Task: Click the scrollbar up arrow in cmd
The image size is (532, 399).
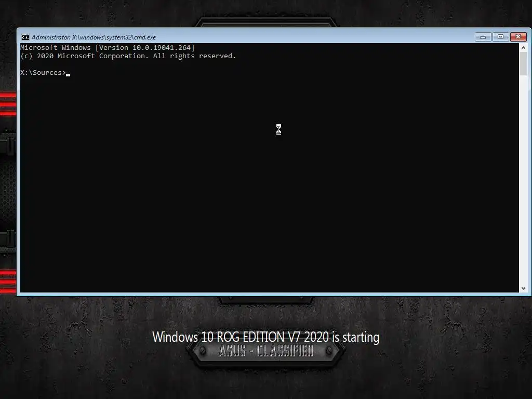Action: pos(523,48)
